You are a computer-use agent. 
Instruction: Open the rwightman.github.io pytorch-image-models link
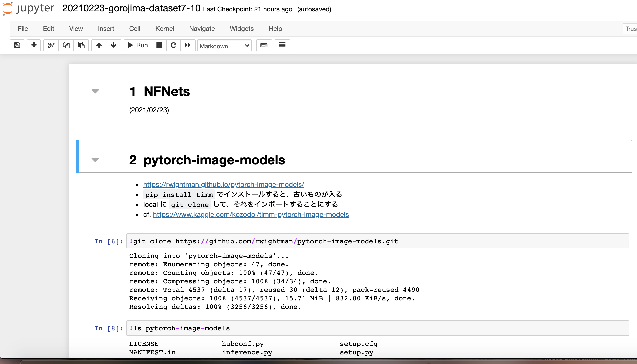(224, 184)
